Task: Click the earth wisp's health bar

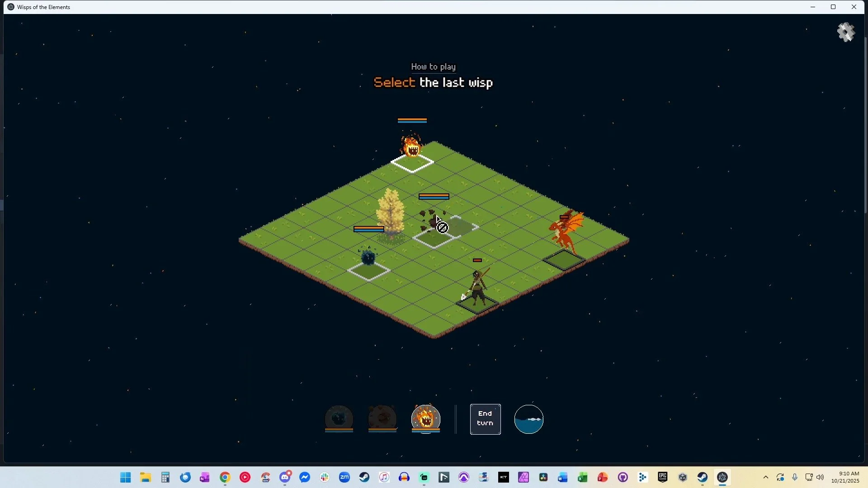Action: (x=434, y=197)
